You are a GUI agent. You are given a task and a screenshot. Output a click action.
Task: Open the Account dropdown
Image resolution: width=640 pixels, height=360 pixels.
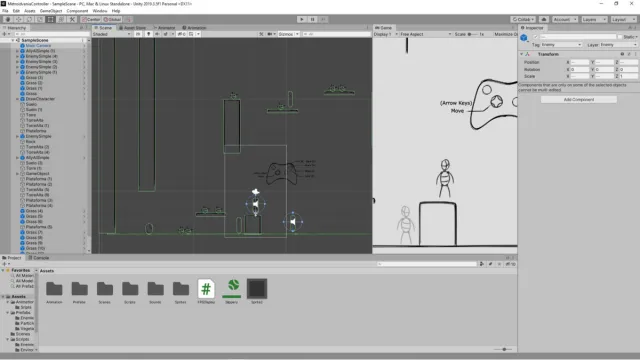coord(565,19)
